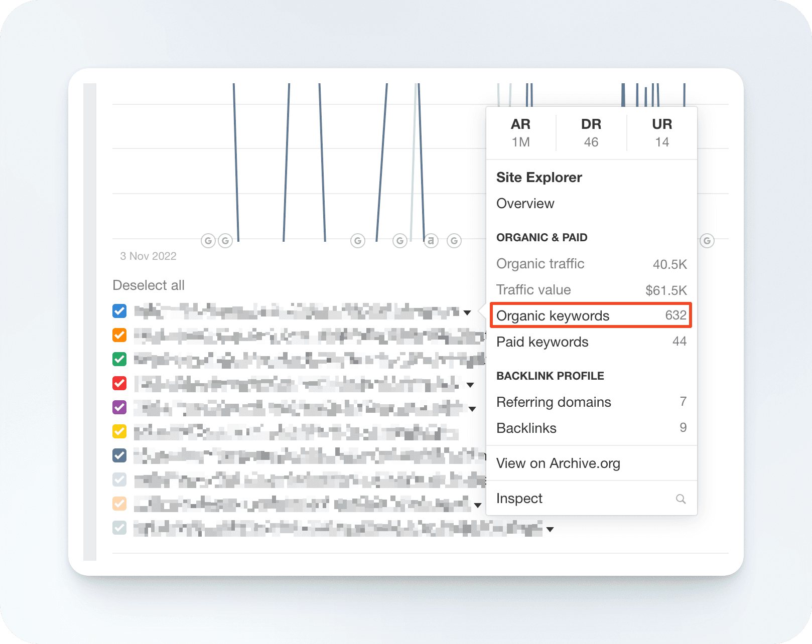Uncheck the green checkbox in the legend
Screen dimensions: 812x644
pyautogui.click(x=119, y=359)
